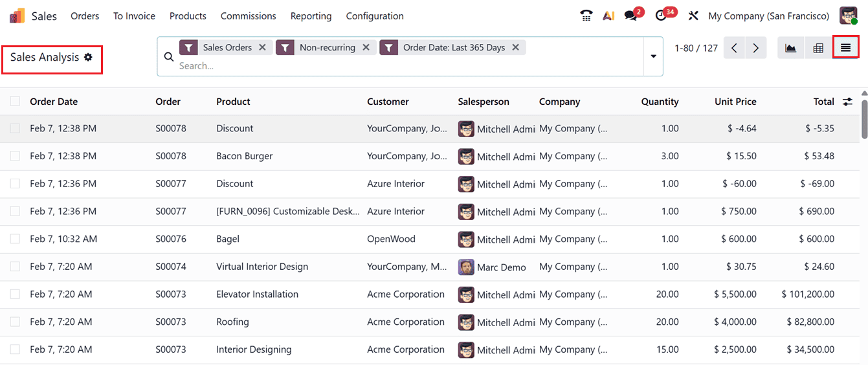Viewport: 868px width, 365px height.
Task: Open the Sales app home icon
Action: [17, 16]
